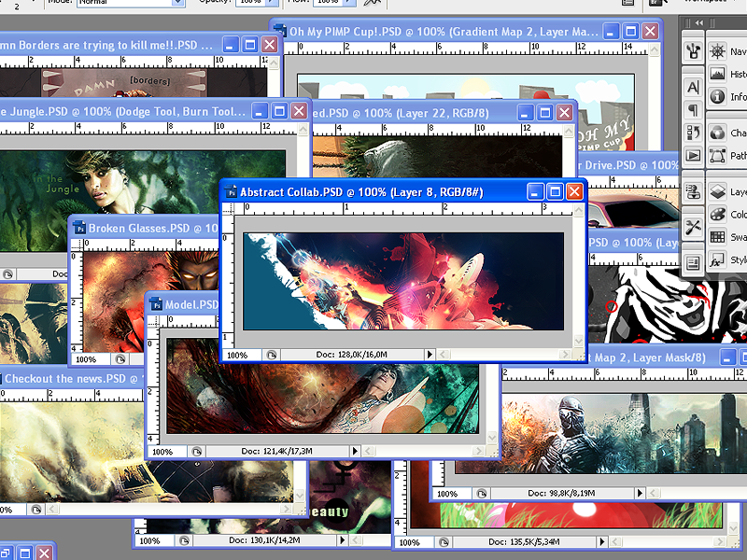Click the Ps icon of Model.PSD window
The width and height of the screenshot is (747, 560).
click(156, 304)
